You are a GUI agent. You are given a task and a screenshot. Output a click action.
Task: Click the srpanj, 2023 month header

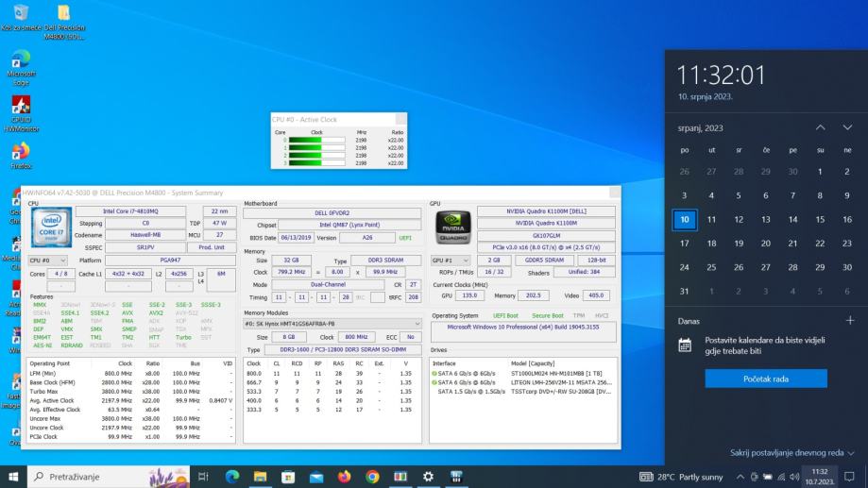click(x=701, y=127)
